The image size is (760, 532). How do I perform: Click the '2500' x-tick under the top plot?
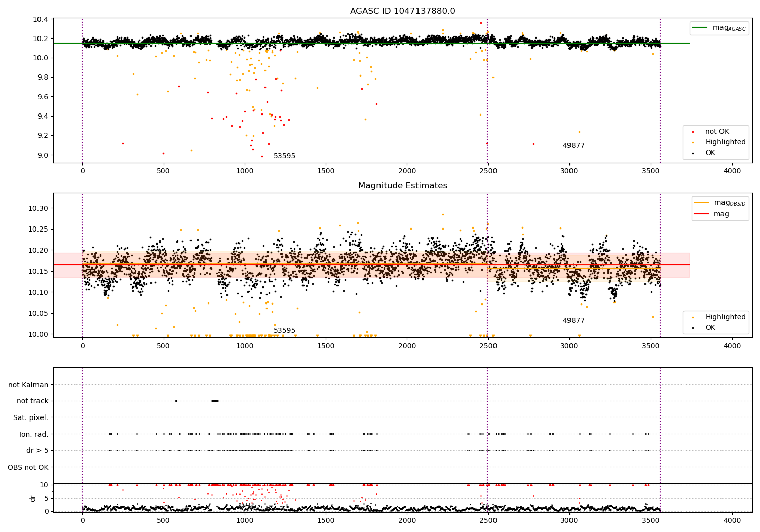(x=488, y=171)
